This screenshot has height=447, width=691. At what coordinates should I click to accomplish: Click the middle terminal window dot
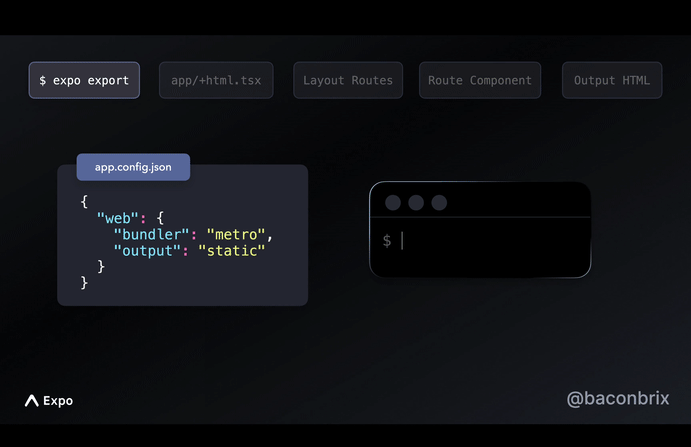[x=416, y=203]
